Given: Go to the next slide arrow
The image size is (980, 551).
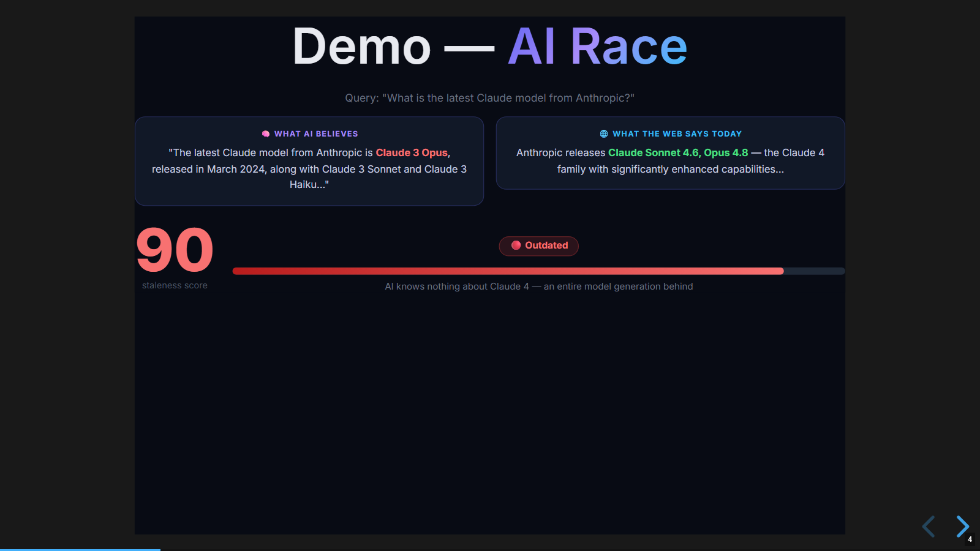Looking at the screenshot, I should pos(963,527).
